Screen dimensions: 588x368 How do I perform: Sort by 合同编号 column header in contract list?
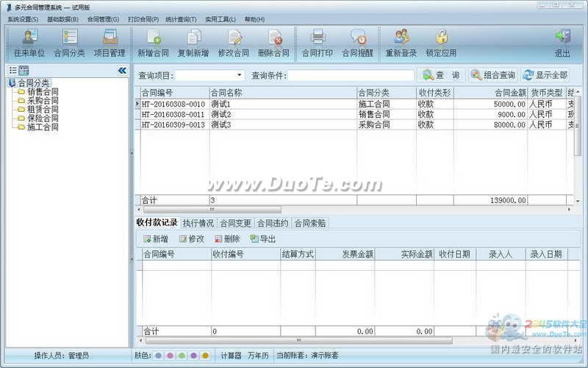point(174,93)
